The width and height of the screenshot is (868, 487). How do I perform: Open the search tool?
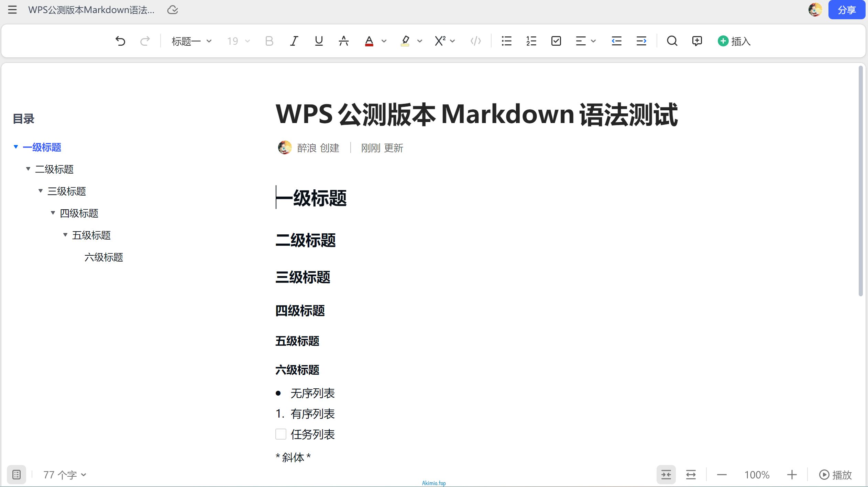[672, 41]
